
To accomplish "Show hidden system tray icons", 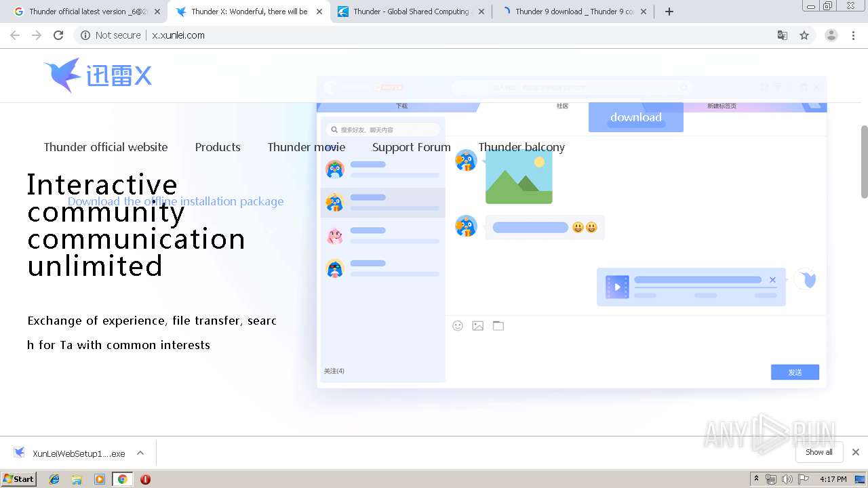I will click(756, 479).
